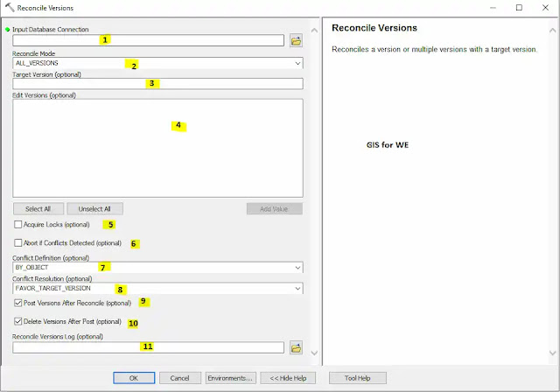Open the Environments settings
Screen dimensions: 560x392
pos(231,378)
